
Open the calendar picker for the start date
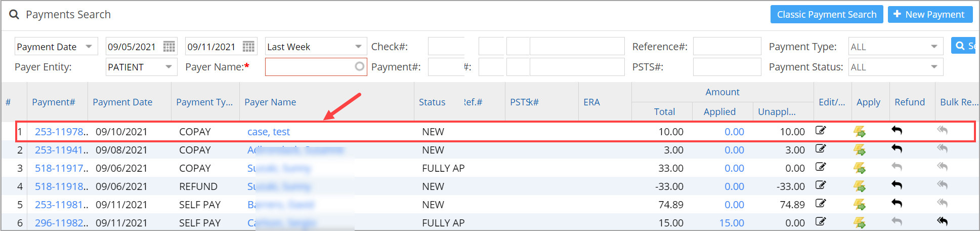point(169,47)
